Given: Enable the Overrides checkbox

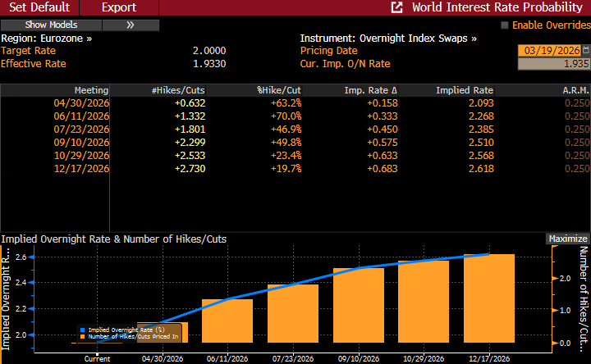Looking at the screenshot, I should pos(505,25).
